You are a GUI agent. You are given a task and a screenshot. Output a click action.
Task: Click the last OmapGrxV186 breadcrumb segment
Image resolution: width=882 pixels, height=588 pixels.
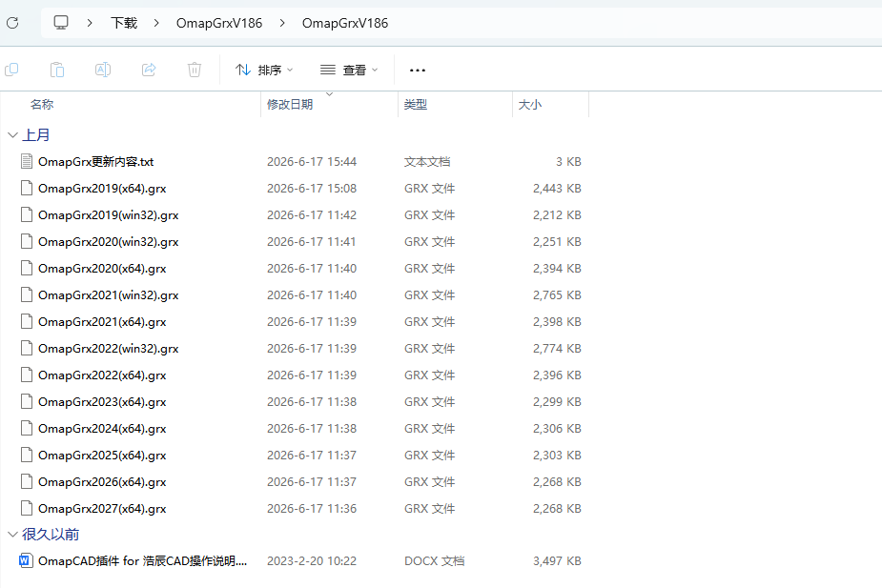pyautogui.click(x=345, y=23)
